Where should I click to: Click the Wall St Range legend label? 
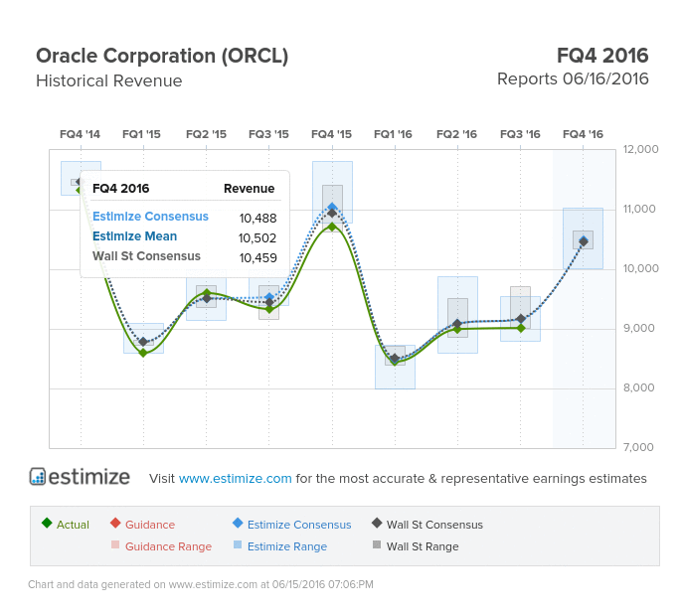(423, 546)
